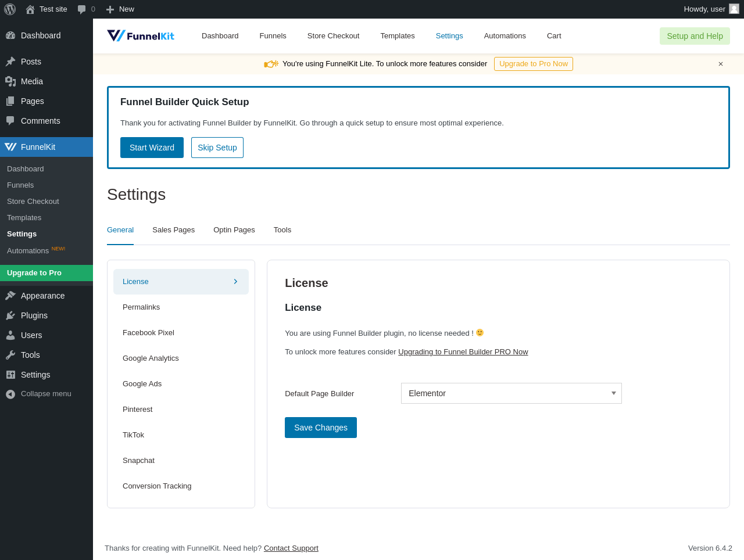Select Facebook Pixel in settings list

[181, 333]
